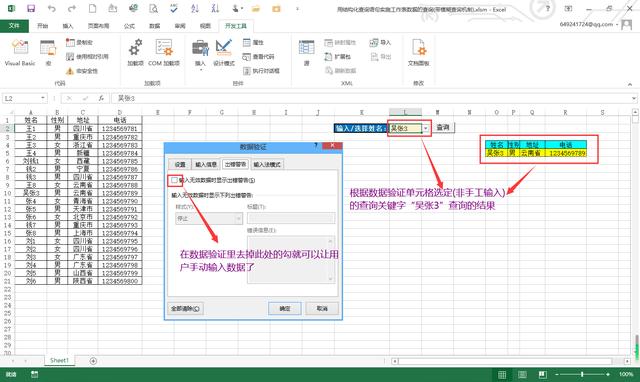Expand the Name Box dropdown arrow
The image size is (640, 382).
pos(42,98)
